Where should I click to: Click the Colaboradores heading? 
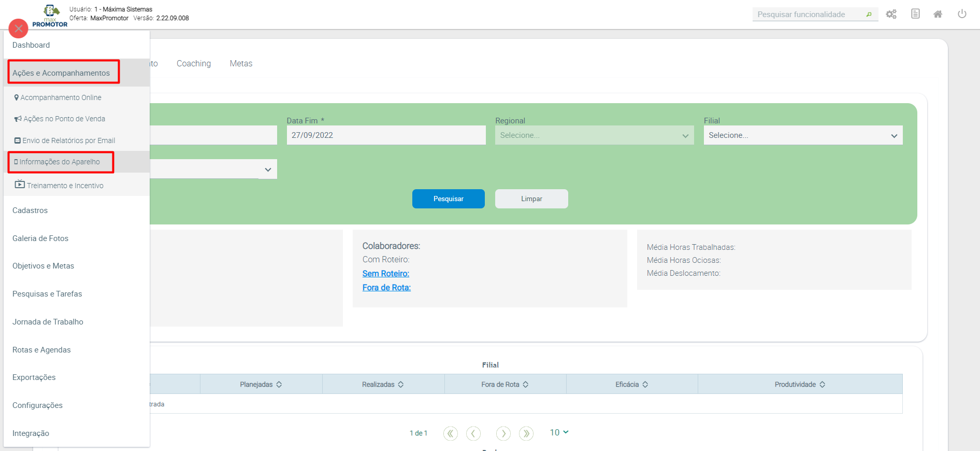[391, 246]
